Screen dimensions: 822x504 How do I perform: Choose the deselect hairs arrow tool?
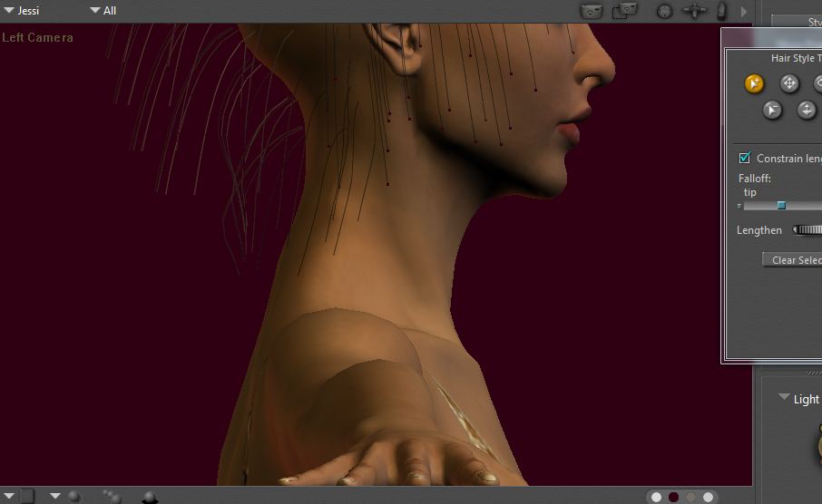[772, 110]
